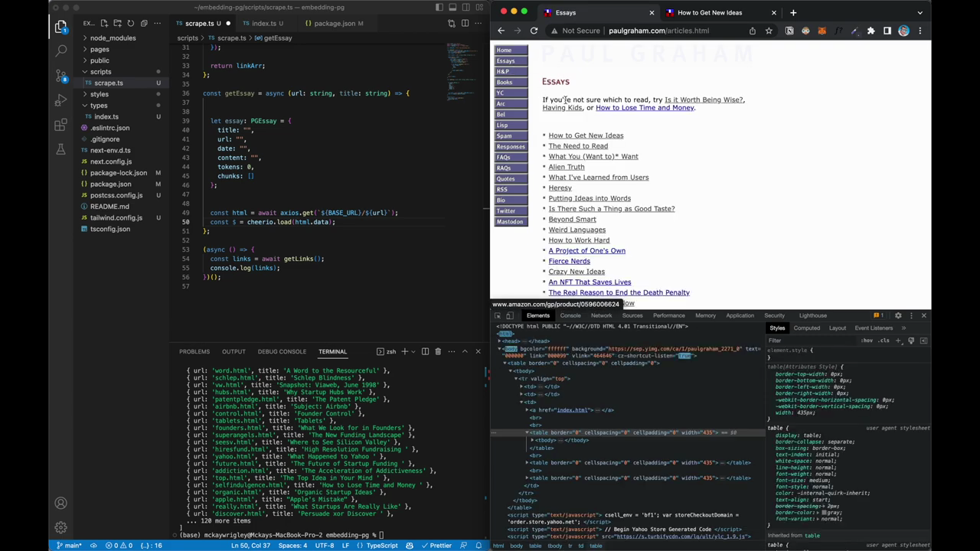Refresh the Explorer file tree
This screenshot has height=551, width=980.
131,23
